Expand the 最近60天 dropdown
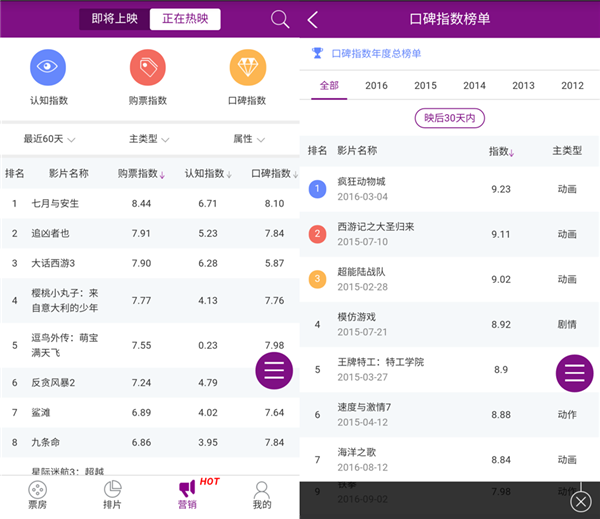600x519 pixels. coord(50,139)
